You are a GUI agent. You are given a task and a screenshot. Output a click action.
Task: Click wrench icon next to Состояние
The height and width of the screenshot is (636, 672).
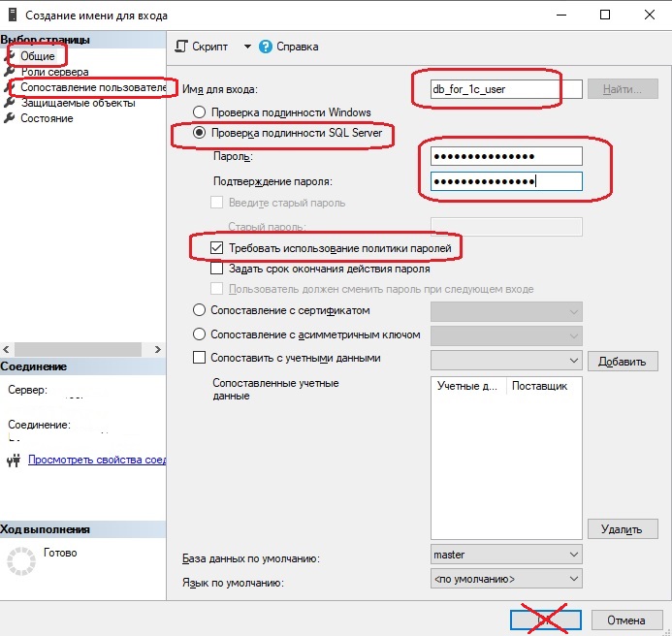tap(9, 118)
